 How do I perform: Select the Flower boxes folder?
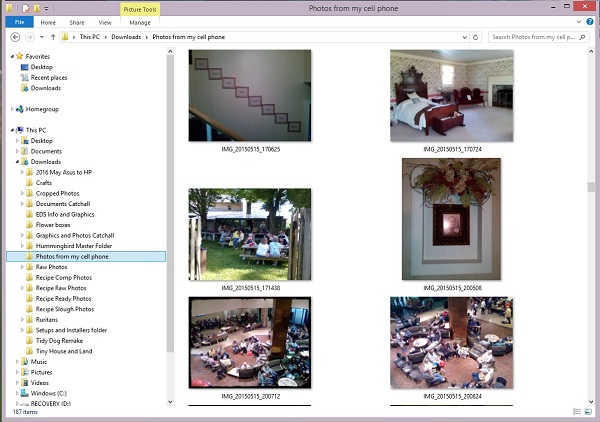pos(53,225)
